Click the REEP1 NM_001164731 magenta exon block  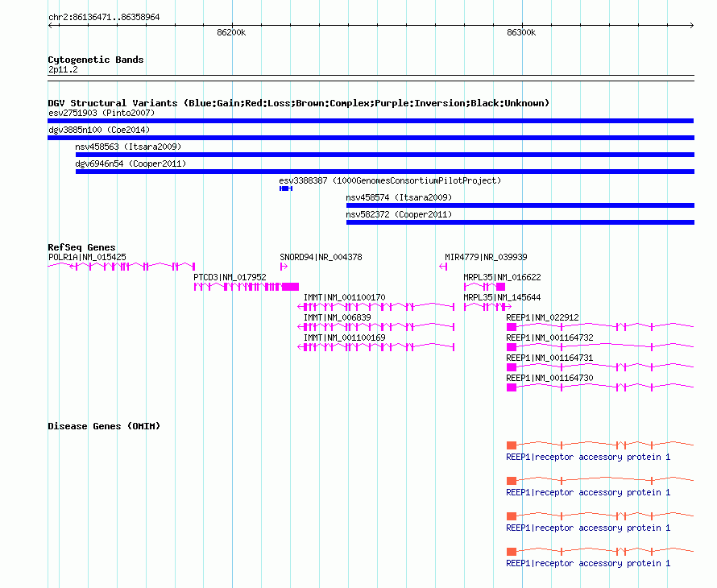512,367
